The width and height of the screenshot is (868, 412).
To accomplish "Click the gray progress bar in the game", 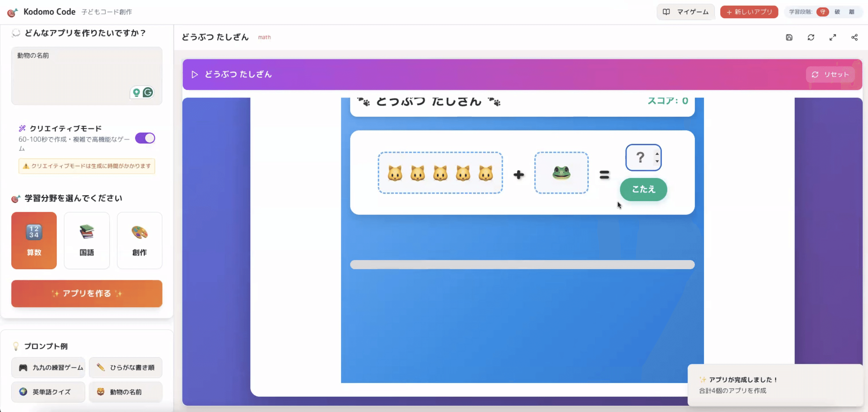I will pos(522,264).
